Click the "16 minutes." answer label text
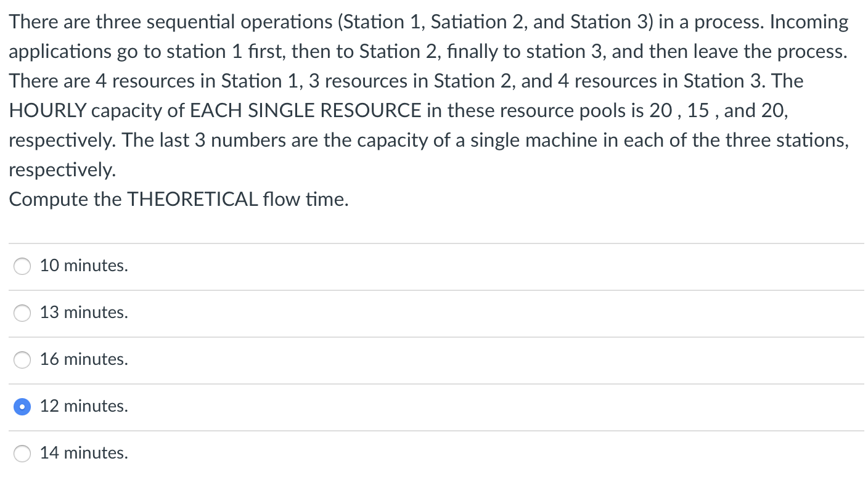 (84, 359)
